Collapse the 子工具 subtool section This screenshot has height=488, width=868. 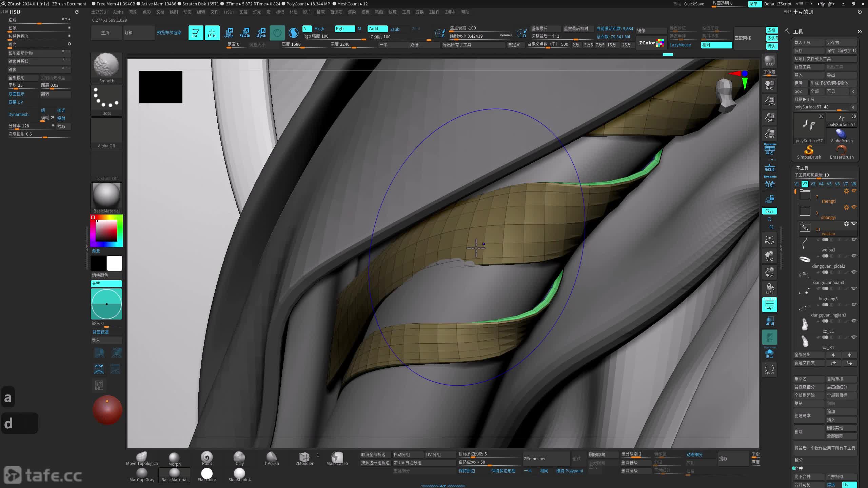pos(802,168)
